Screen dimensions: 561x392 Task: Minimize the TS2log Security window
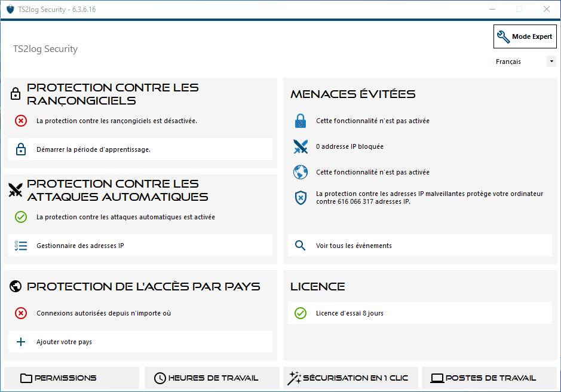tap(492, 10)
